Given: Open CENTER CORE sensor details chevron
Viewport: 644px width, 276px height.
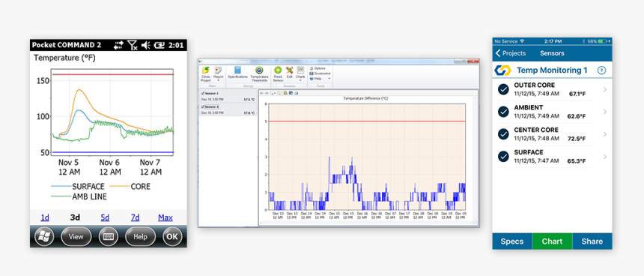Looking at the screenshot, I should [605, 134].
